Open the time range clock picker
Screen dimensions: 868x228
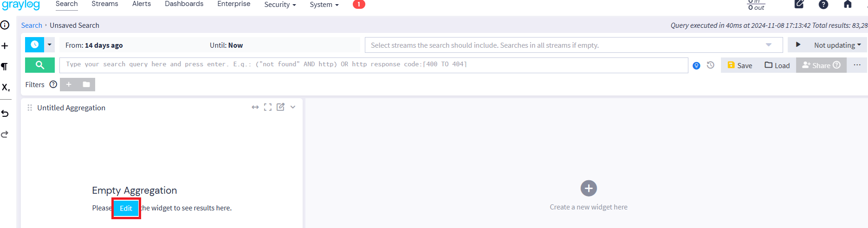35,45
